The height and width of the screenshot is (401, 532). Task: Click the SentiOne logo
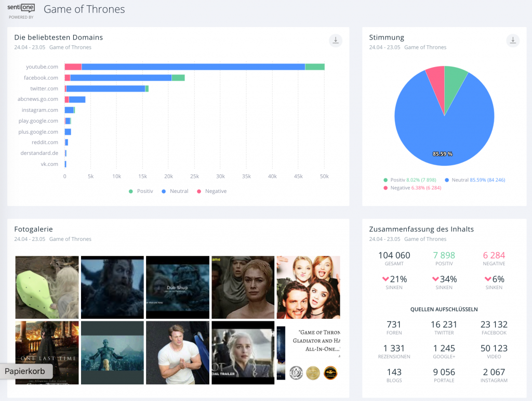pos(21,9)
